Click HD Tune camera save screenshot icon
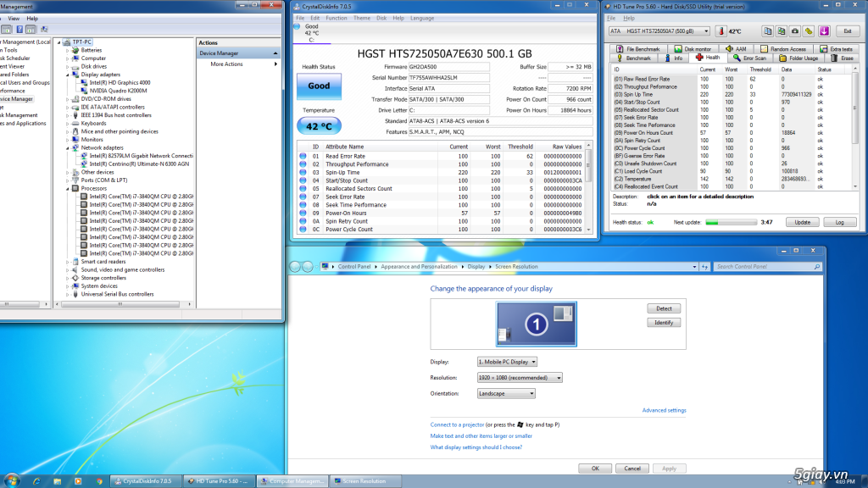Image resolution: width=868 pixels, height=488 pixels. coord(795,31)
